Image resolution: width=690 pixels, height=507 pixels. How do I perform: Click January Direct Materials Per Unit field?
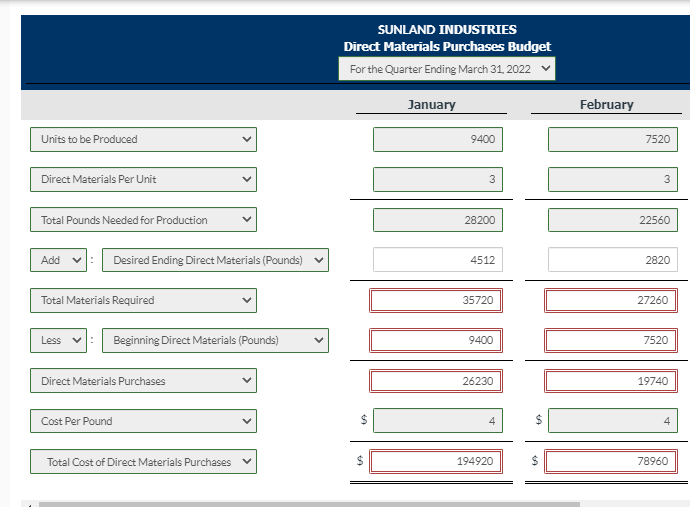(438, 179)
